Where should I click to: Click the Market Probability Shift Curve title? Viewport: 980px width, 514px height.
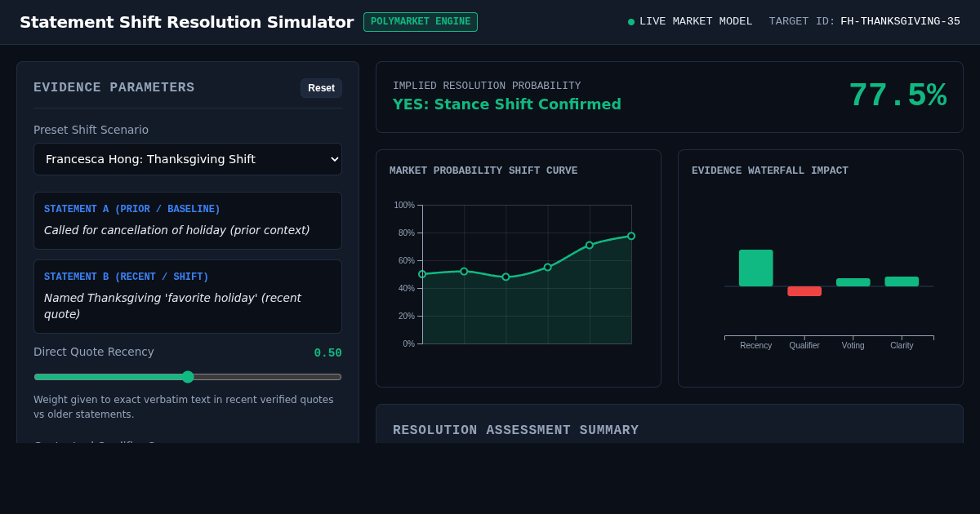pyautogui.click(x=483, y=171)
